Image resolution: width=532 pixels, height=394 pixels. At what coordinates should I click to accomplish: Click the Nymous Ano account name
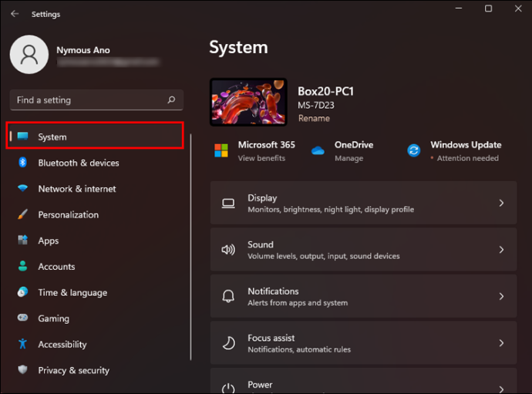[x=83, y=50]
